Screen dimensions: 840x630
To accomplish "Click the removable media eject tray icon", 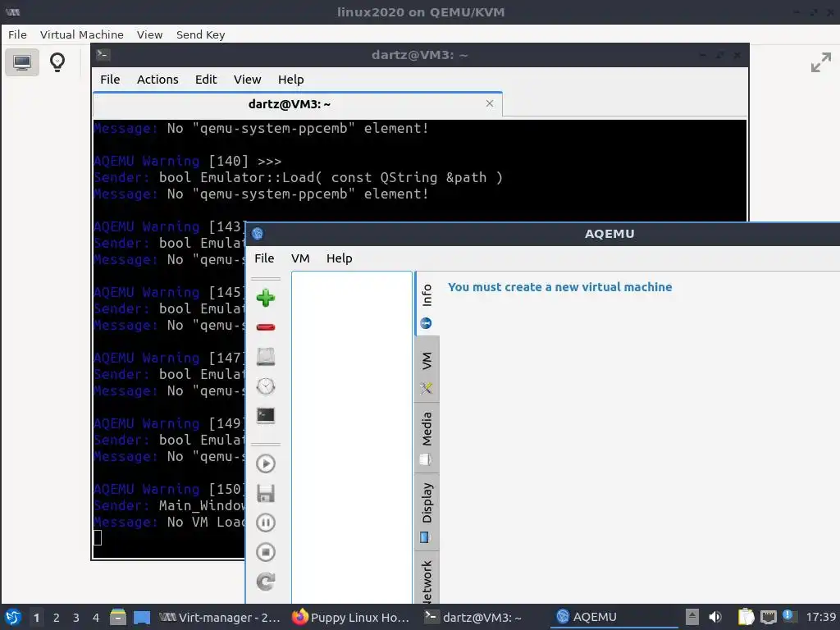I will point(692,617).
